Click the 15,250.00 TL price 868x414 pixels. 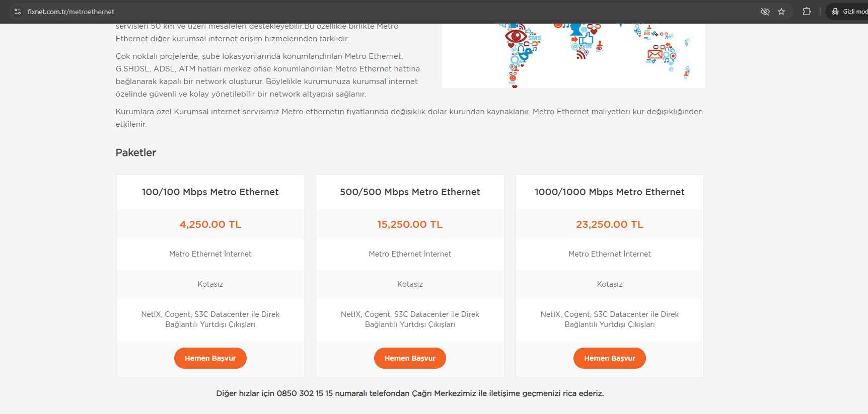[x=410, y=224]
